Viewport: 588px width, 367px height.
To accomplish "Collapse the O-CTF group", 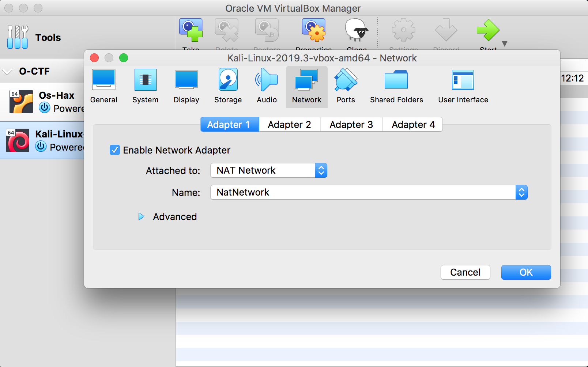I will [x=7, y=71].
